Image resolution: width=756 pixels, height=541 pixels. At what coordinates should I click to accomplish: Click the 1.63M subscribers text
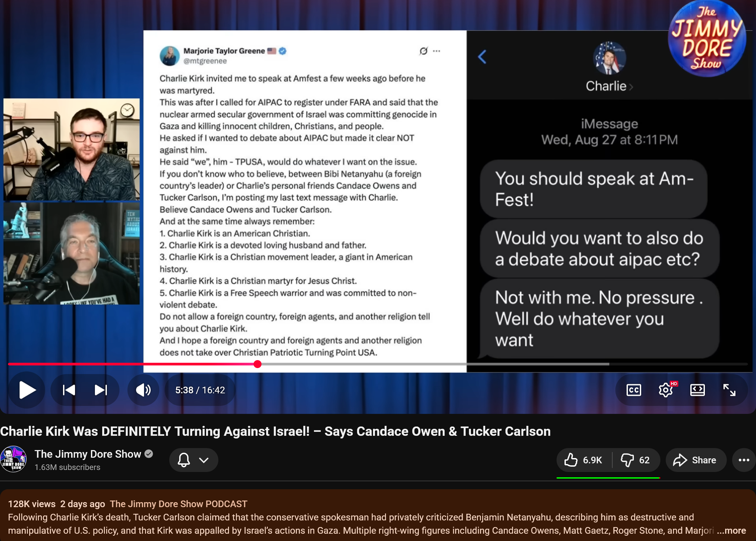click(67, 467)
